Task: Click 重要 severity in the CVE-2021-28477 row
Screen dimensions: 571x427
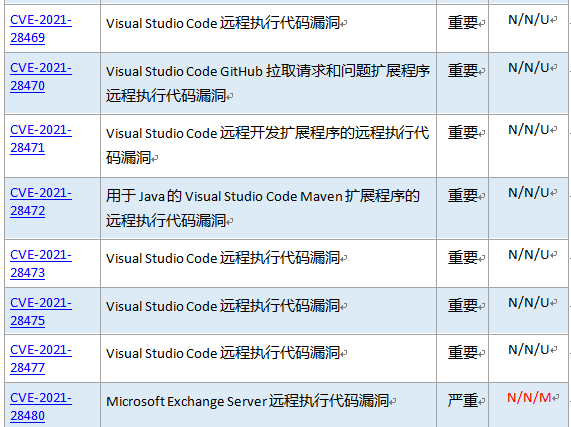Action: [463, 352]
